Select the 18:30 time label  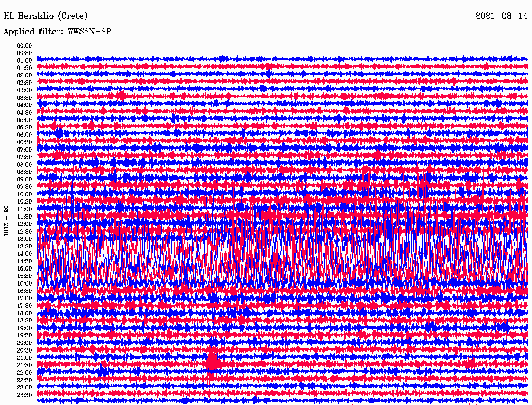tap(24, 320)
